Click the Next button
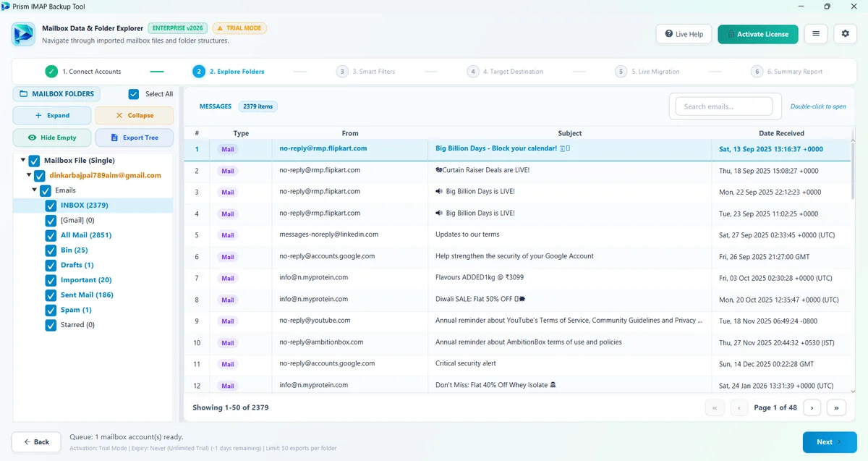 tap(830, 441)
